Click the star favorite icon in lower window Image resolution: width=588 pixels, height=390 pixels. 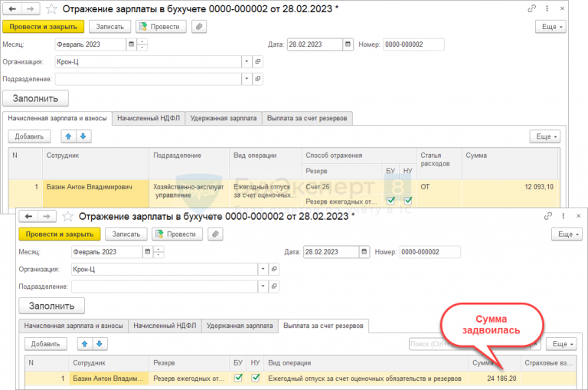(67, 216)
